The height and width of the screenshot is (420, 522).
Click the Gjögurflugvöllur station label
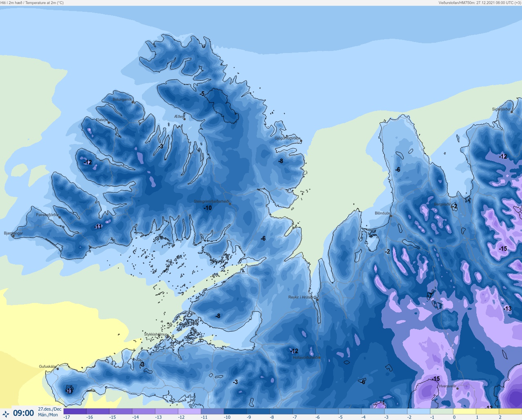[x=288, y=139]
